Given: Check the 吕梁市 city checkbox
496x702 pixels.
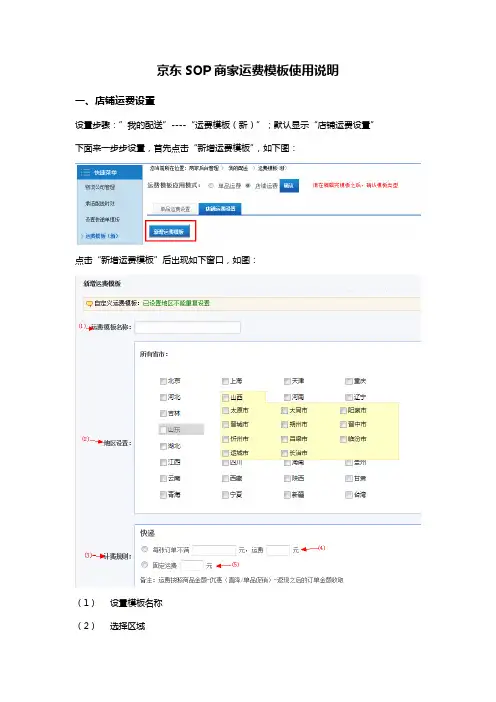Looking at the screenshot, I should point(284,439).
